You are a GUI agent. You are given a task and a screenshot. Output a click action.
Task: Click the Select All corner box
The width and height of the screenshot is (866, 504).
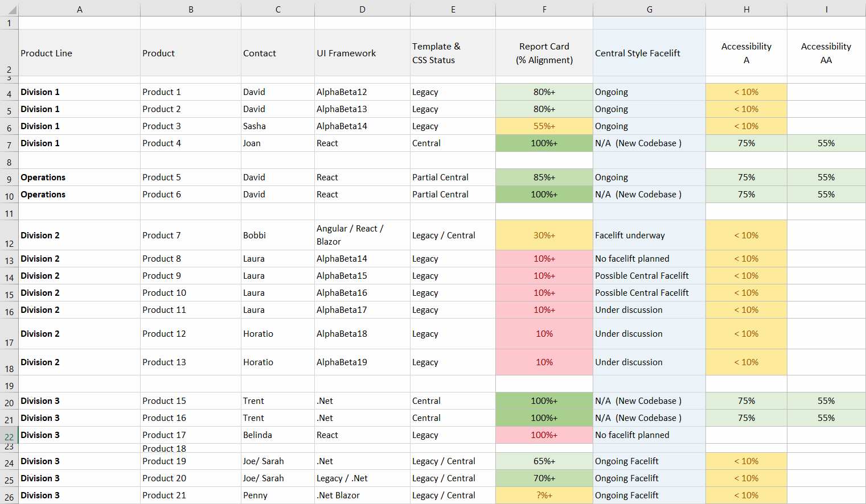coord(9,9)
